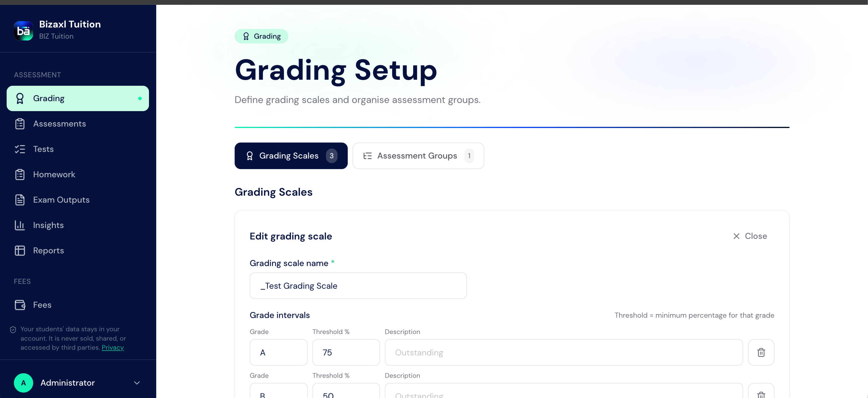The height and width of the screenshot is (398, 868).
Task: Click the Bizaxl Tuition logo icon
Action: [23, 30]
